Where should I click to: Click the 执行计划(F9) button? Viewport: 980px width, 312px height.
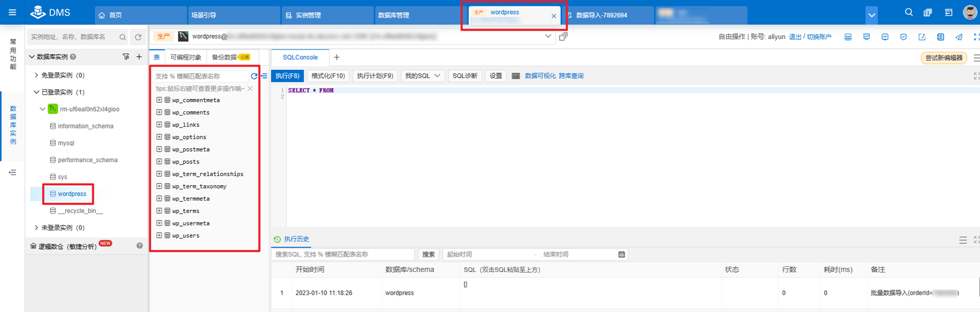coord(375,76)
